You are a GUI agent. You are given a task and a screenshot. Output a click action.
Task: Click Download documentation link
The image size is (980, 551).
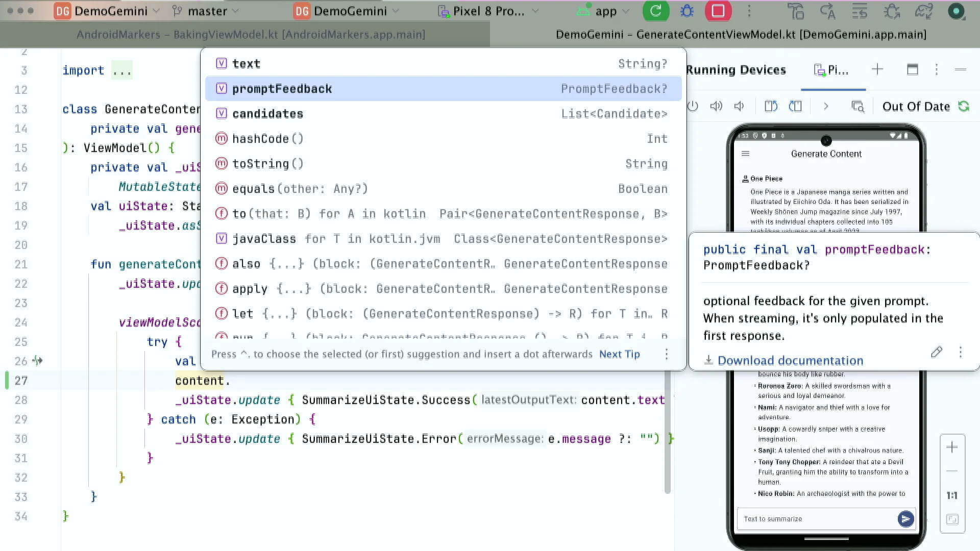click(x=790, y=361)
